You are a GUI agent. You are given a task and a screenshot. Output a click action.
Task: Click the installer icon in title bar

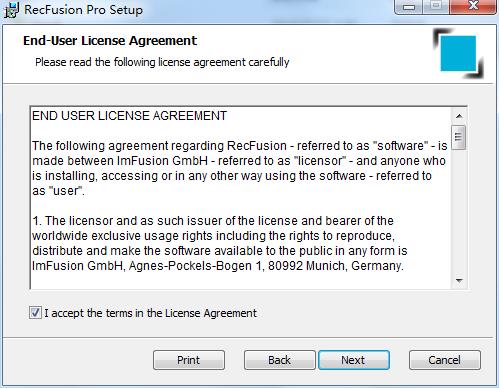(x=11, y=10)
